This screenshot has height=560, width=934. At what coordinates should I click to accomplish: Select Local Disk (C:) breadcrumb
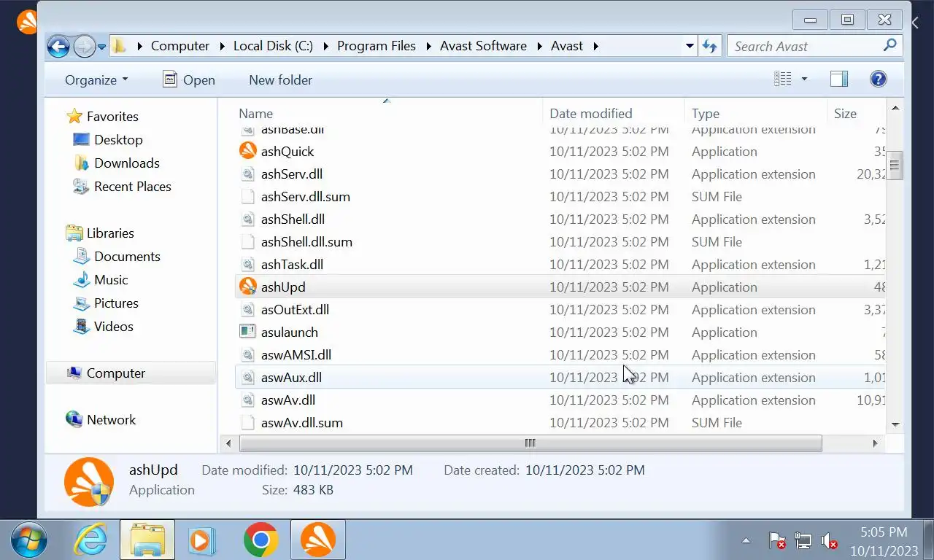click(x=273, y=46)
